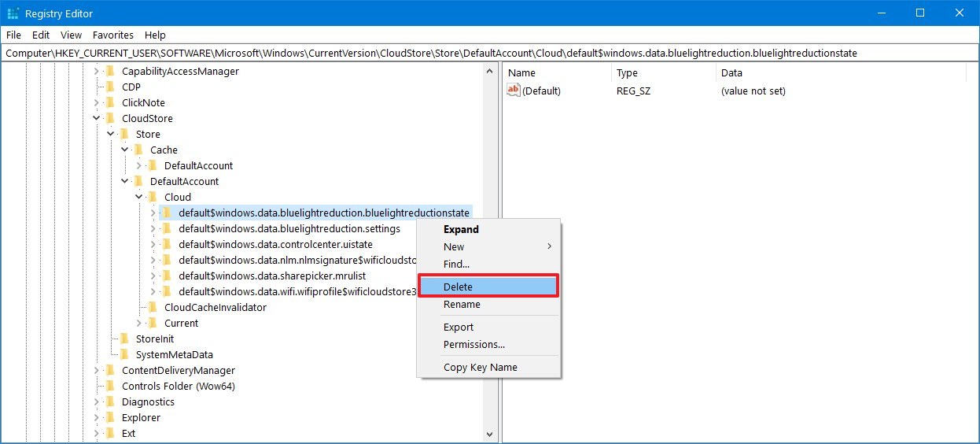This screenshot has height=444, width=980.
Task: Collapse the Cache key
Action: click(x=125, y=150)
